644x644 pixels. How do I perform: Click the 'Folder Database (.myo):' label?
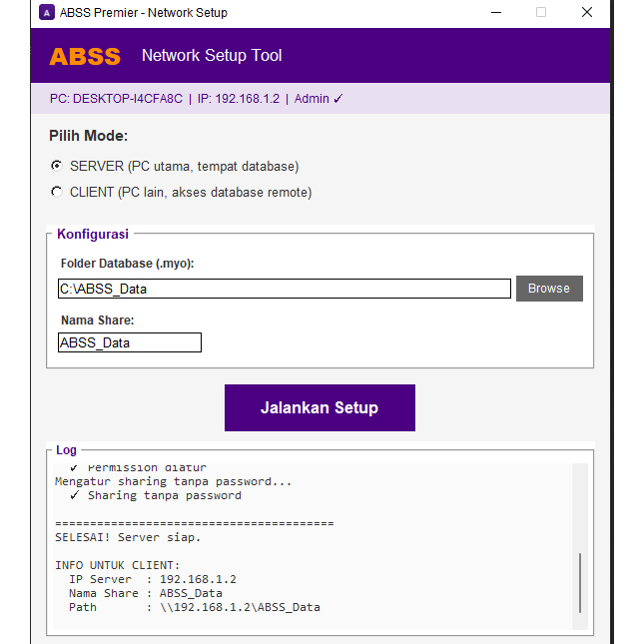click(127, 264)
